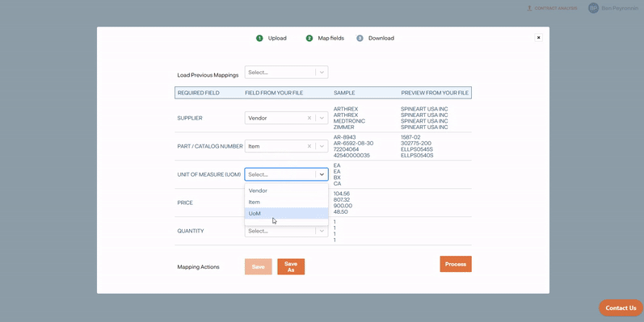Click sample price 900.00
This screenshot has width=644, height=322.
pos(343,206)
